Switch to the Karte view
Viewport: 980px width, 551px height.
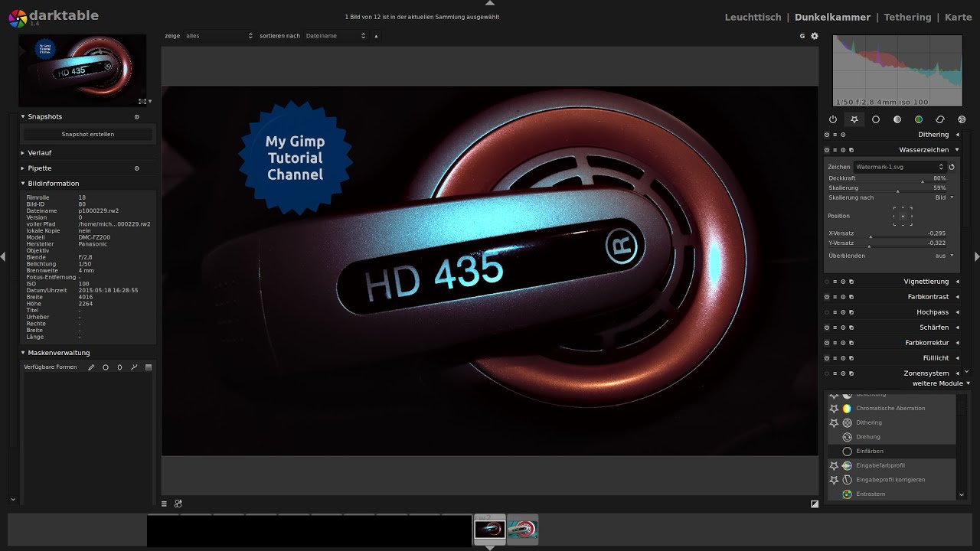[958, 17]
